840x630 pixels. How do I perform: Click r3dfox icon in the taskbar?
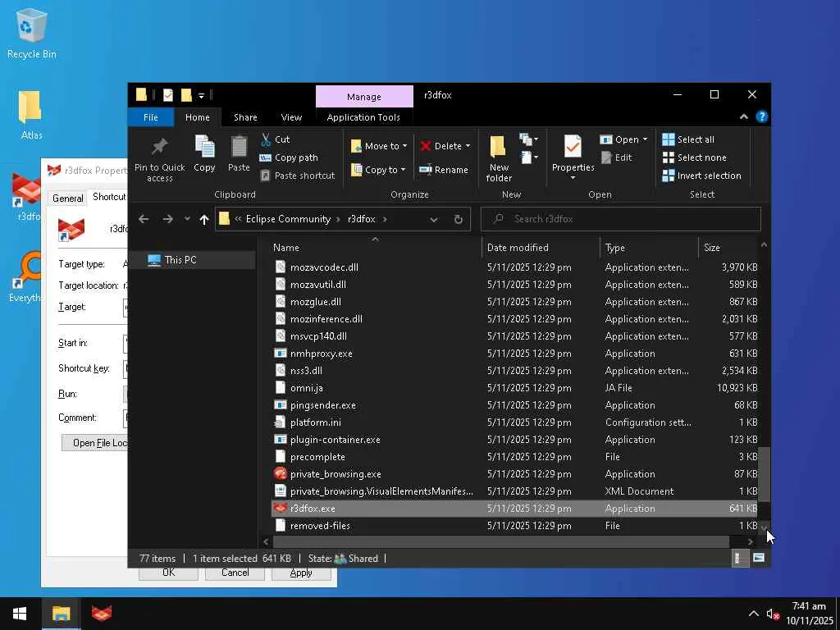coord(102,614)
